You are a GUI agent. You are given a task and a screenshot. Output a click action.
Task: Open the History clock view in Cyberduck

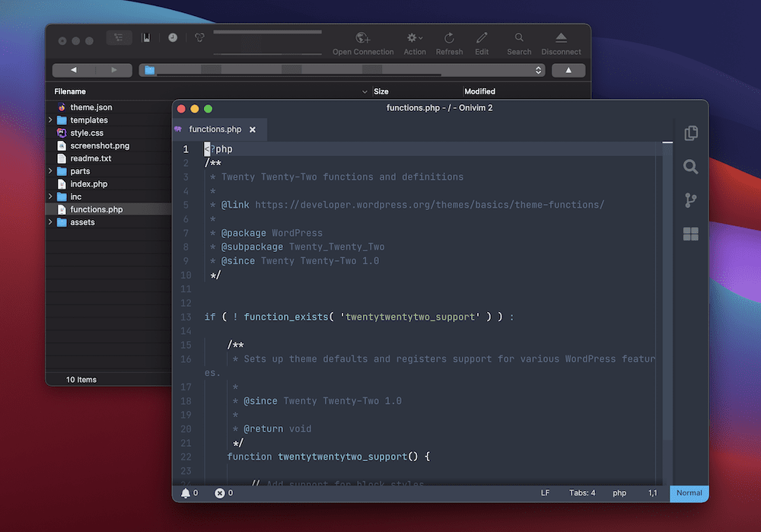point(173,37)
